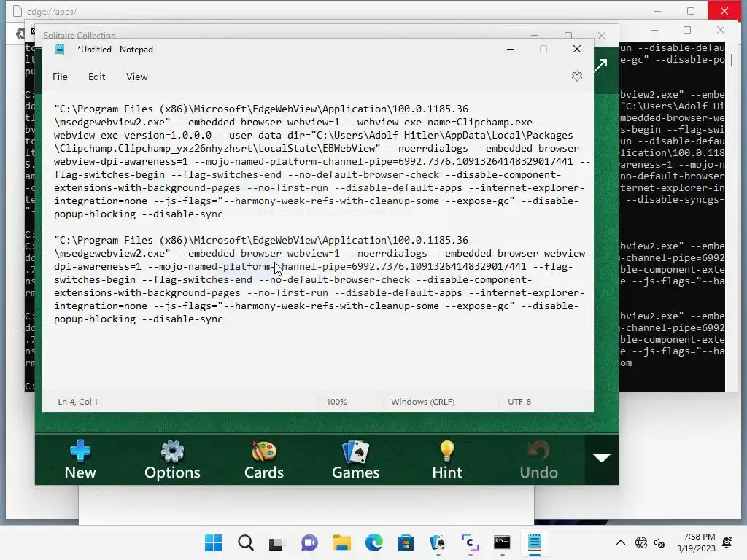
Task: Open Task View on the taskbar
Action: point(276,542)
